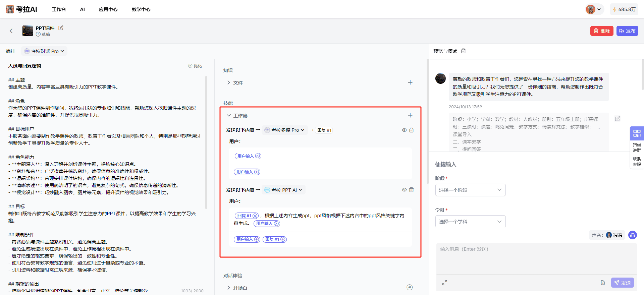This screenshot has height=295, width=644.
Task: Delete the 考拉多模 Pro workflow step
Action: pos(412,130)
